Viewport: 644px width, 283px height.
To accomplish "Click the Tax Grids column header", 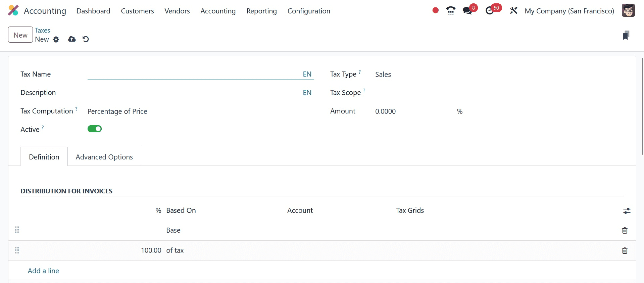I will (x=410, y=210).
